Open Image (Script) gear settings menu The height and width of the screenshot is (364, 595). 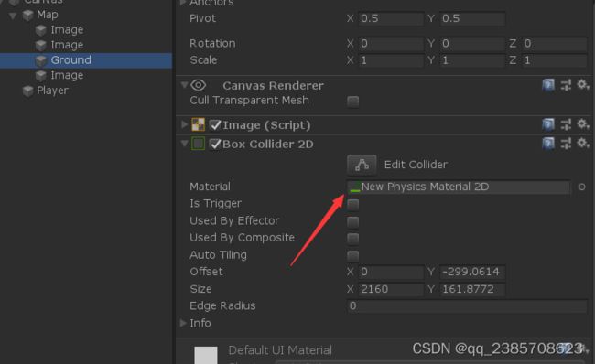582,124
